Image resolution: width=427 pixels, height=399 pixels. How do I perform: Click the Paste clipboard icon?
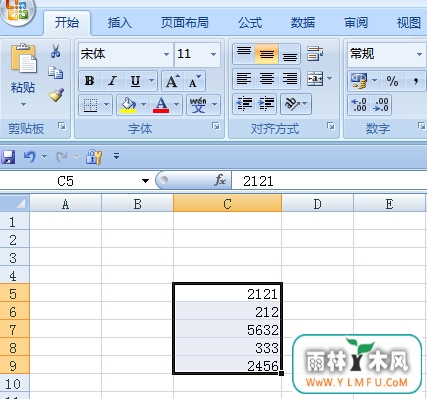[x=24, y=58]
